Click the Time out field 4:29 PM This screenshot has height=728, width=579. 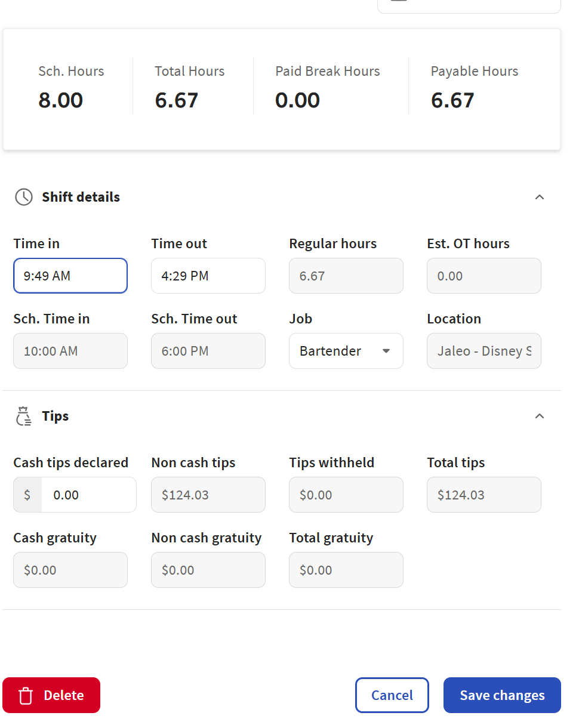point(208,276)
